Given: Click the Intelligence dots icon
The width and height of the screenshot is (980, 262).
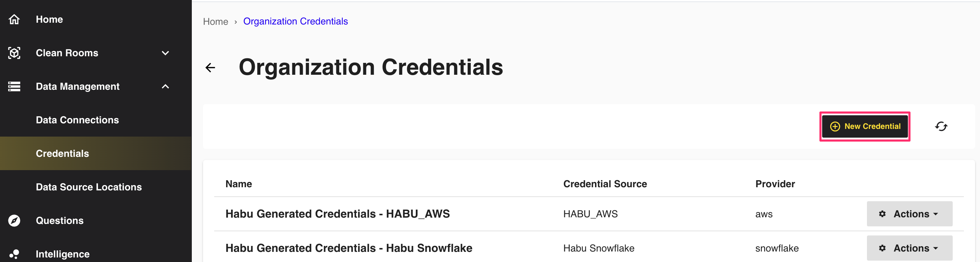Looking at the screenshot, I should coord(14,254).
